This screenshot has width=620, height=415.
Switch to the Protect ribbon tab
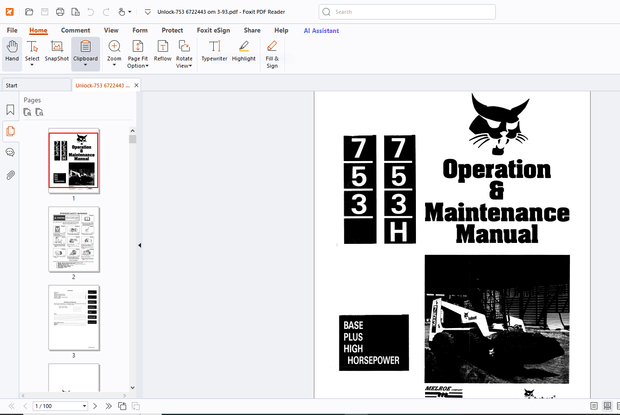pos(172,30)
